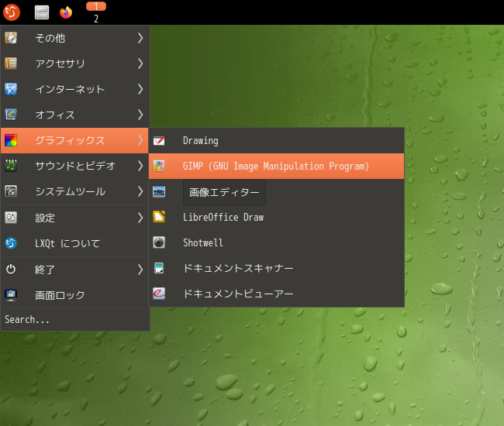Click the インターネット category icon
Screen dimensions: 504x426
click(x=11, y=89)
